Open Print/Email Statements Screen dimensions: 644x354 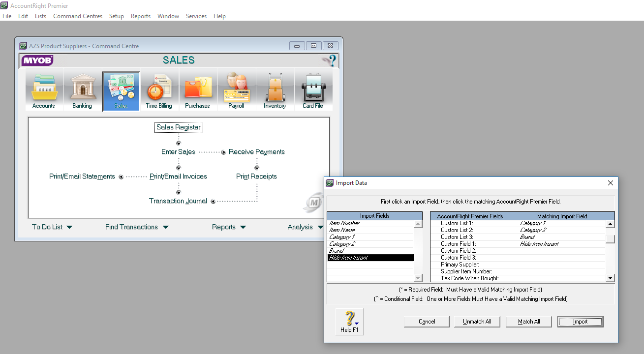tap(82, 177)
